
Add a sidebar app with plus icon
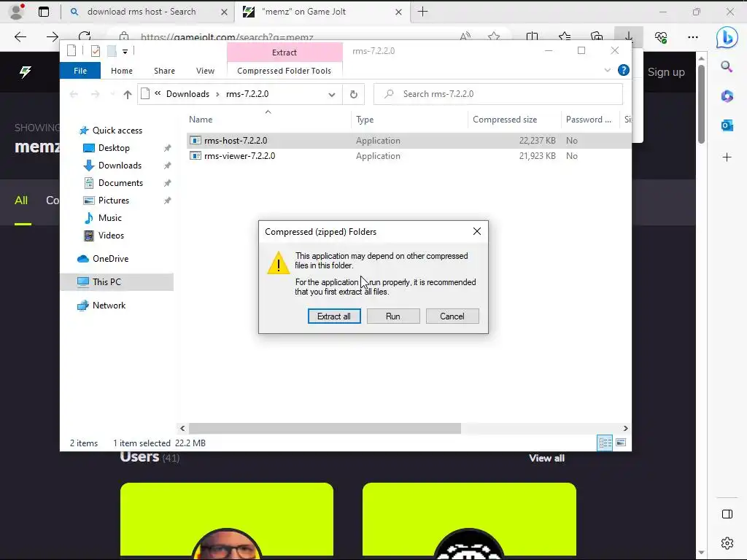(727, 157)
